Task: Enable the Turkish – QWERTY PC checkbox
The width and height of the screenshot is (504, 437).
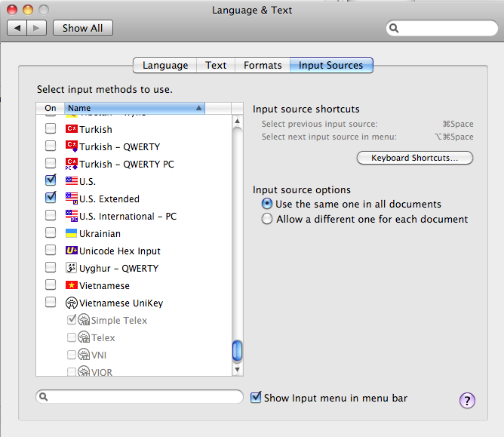Action: click(x=51, y=163)
